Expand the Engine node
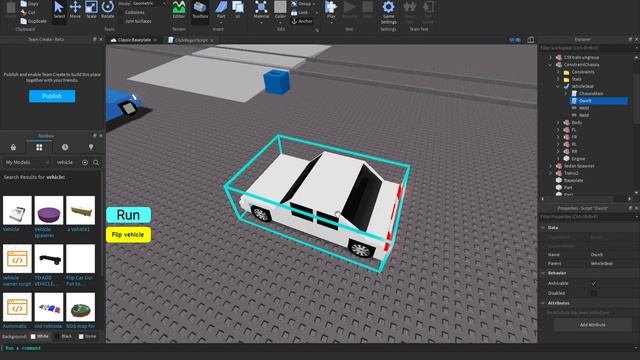Screen dimensions: 640x360 tap(558, 158)
